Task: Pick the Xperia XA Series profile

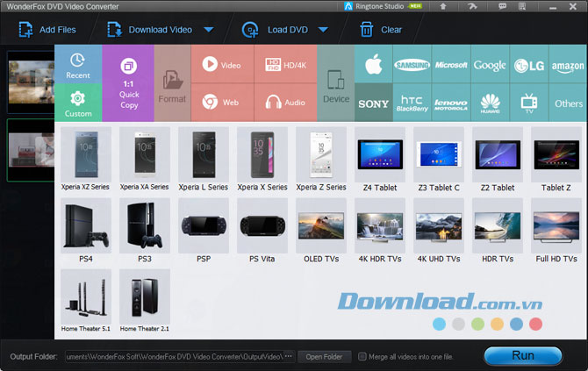Action: 145,160
